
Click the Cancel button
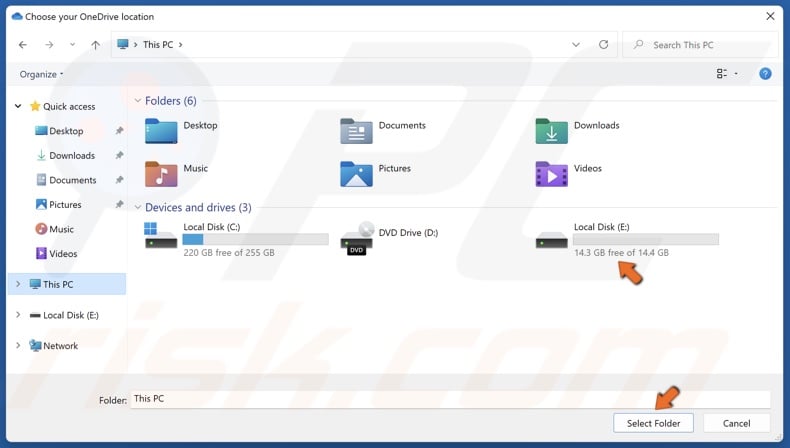pos(736,423)
